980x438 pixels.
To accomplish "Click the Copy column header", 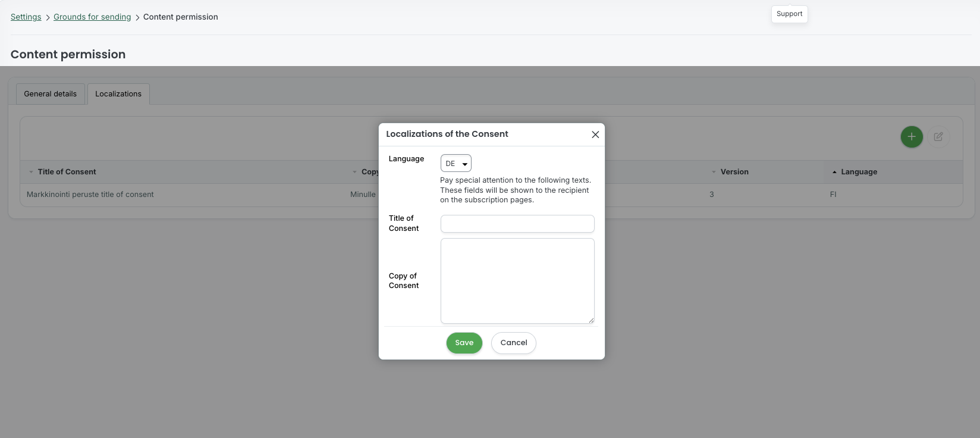I will coord(370,172).
